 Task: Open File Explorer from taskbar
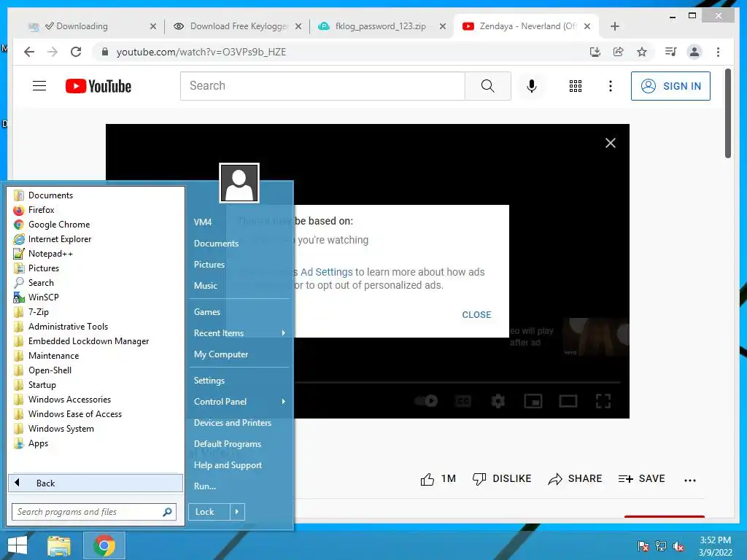[x=58, y=545]
